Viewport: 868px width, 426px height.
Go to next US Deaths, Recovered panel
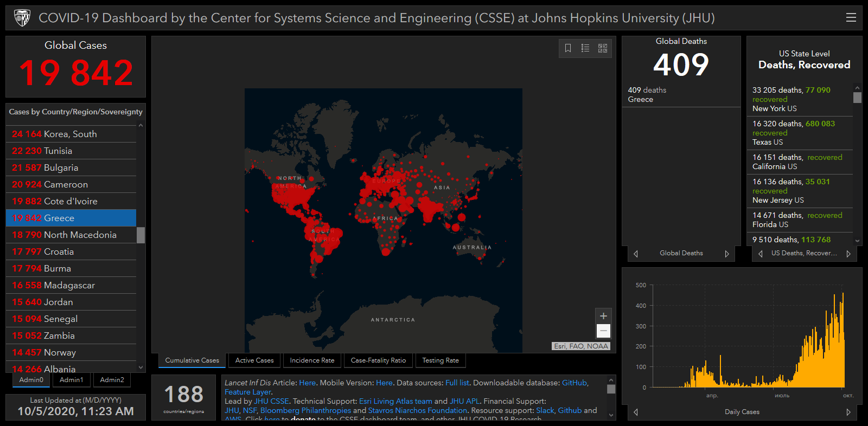848,254
